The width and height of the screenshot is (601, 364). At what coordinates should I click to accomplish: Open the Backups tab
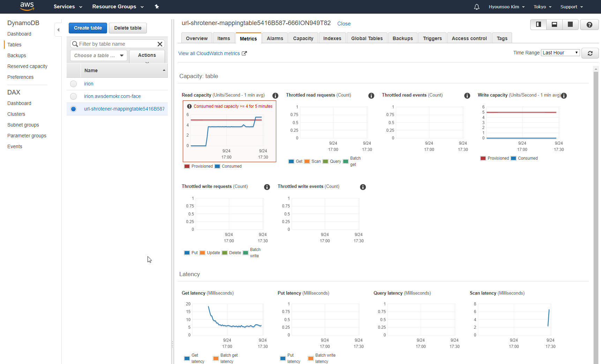point(403,38)
